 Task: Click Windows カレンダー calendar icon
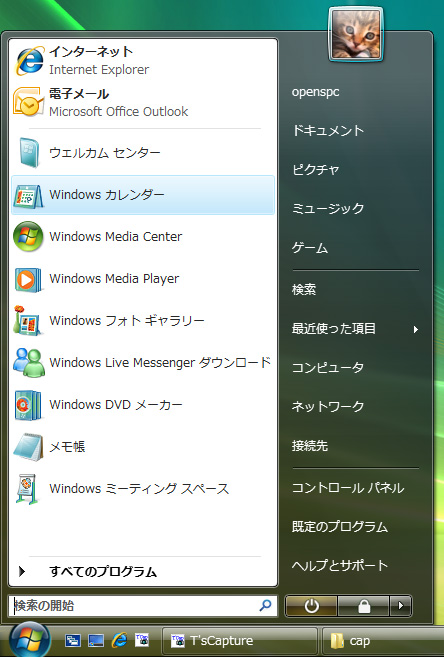click(x=28, y=195)
